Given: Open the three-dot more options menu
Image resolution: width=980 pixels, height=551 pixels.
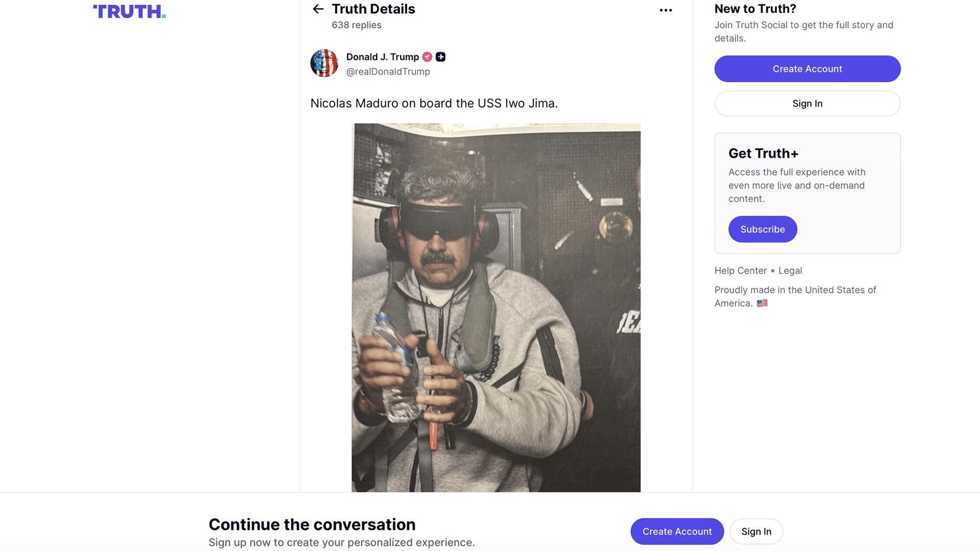Looking at the screenshot, I should point(666,10).
